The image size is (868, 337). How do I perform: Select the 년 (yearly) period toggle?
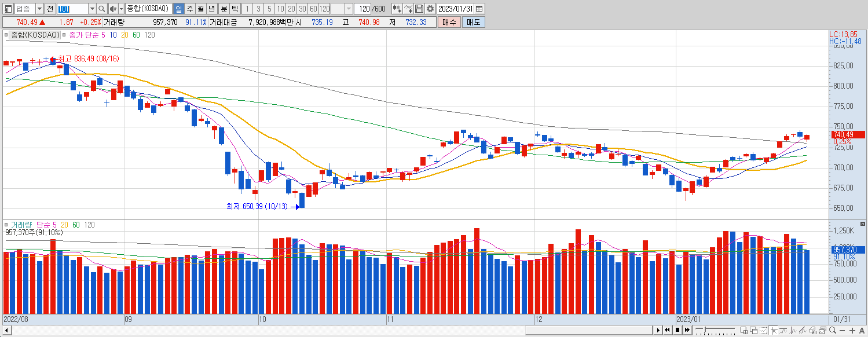coord(212,9)
